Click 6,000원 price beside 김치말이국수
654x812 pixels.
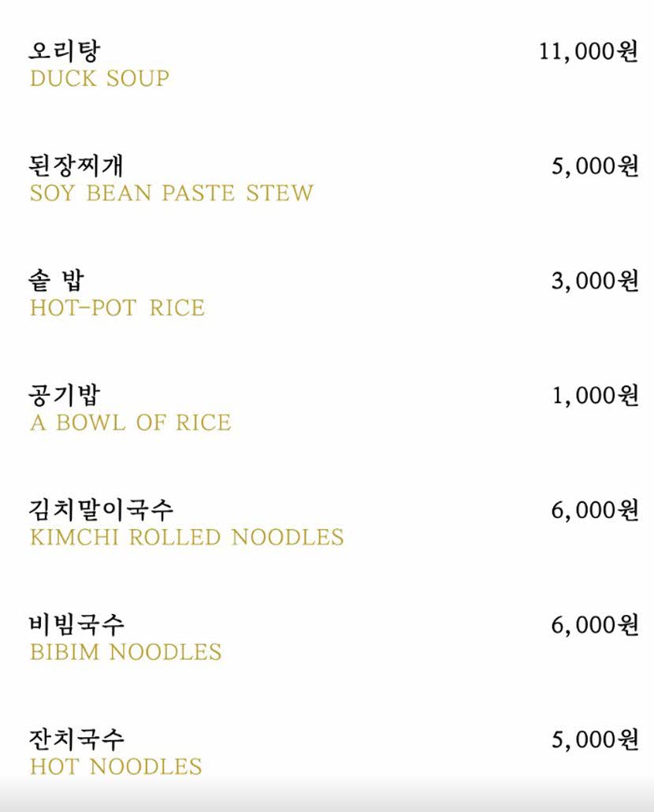(x=595, y=511)
